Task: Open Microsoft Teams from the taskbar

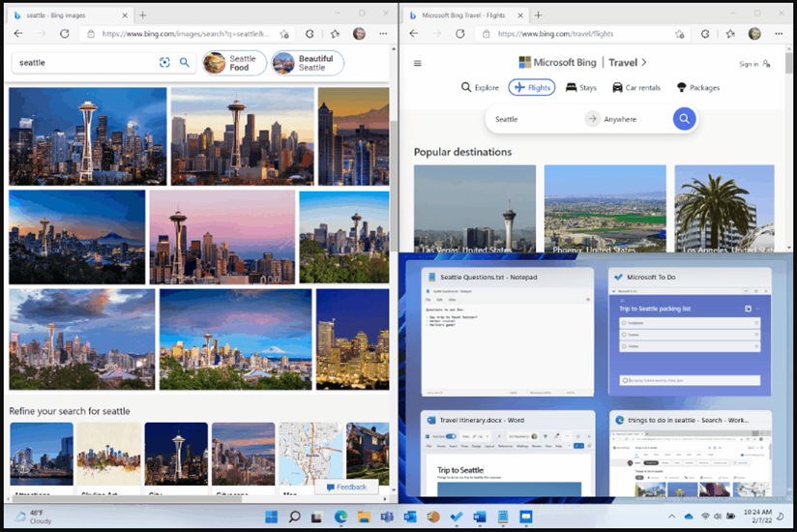Action: point(387,517)
